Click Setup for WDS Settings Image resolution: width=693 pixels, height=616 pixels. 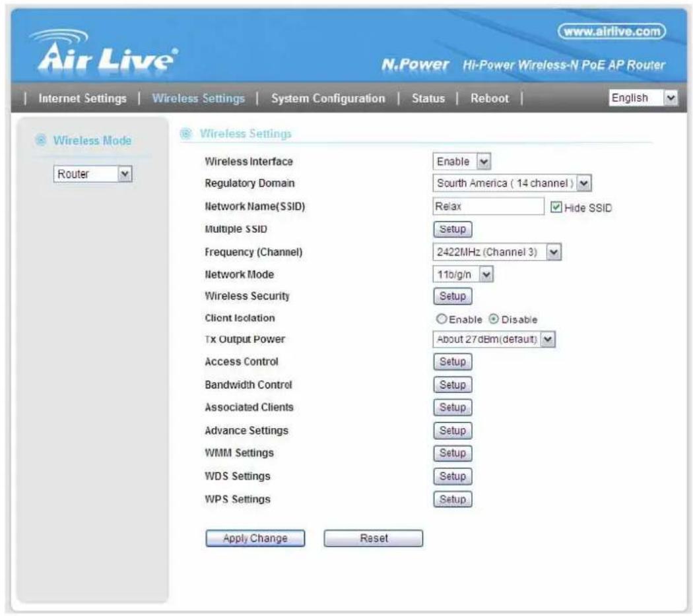click(453, 476)
